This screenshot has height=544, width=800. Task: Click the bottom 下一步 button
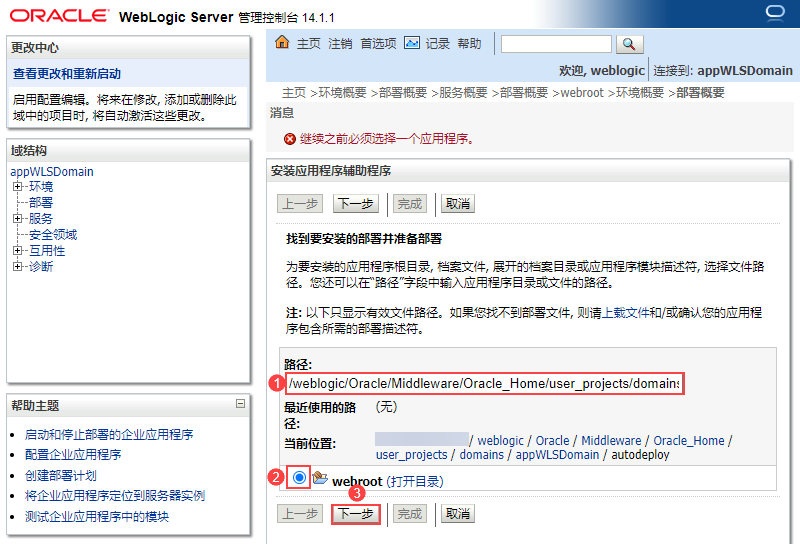tap(356, 513)
